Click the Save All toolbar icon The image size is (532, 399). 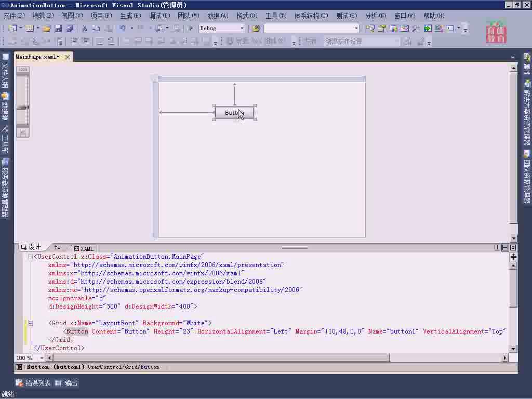coord(70,29)
